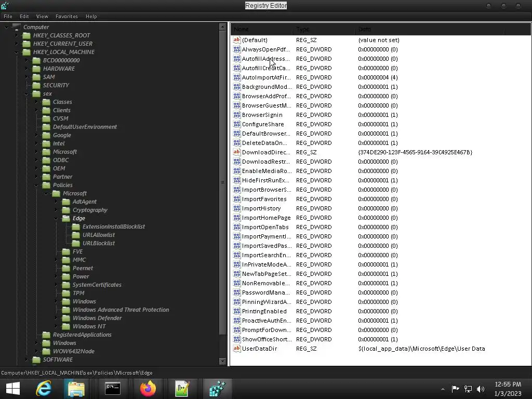The image size is (532, 399).
Task: Select the SAM folder icon
Action: [36, 77]
